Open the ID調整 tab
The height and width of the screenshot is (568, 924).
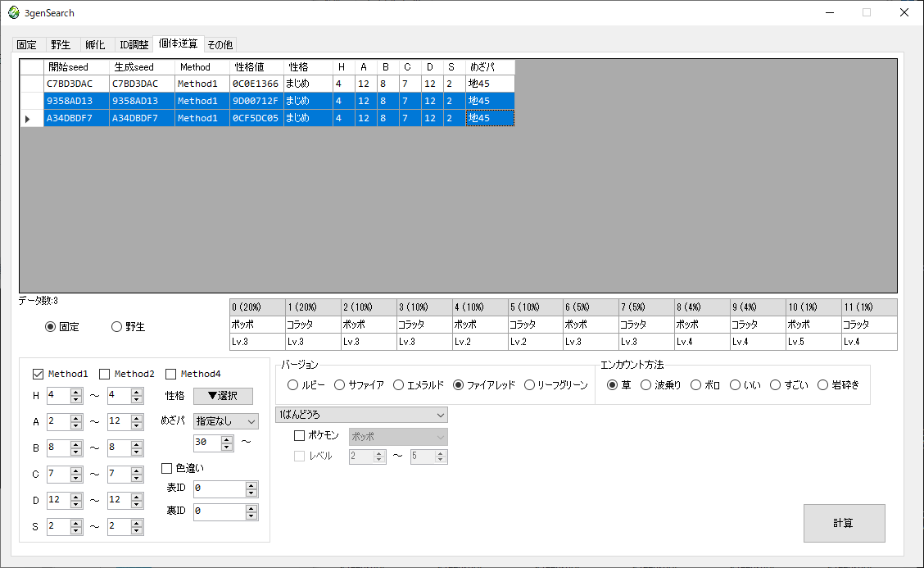[x=134, y=44]
